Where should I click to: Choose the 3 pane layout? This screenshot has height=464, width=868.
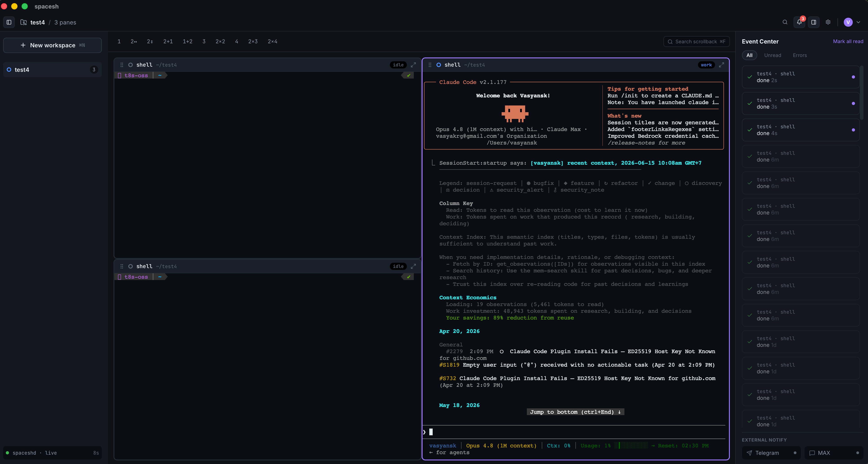[204, 42]
